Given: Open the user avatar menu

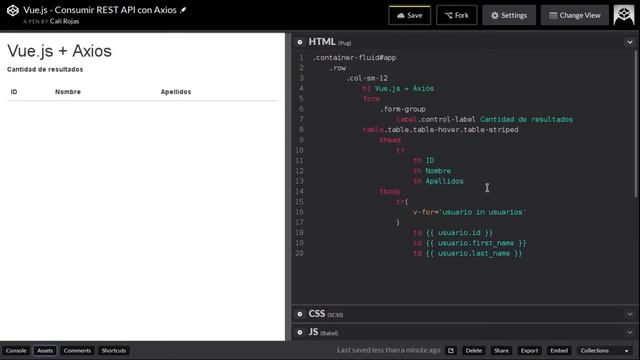Looking at the screenshot, I should [624, 16].
